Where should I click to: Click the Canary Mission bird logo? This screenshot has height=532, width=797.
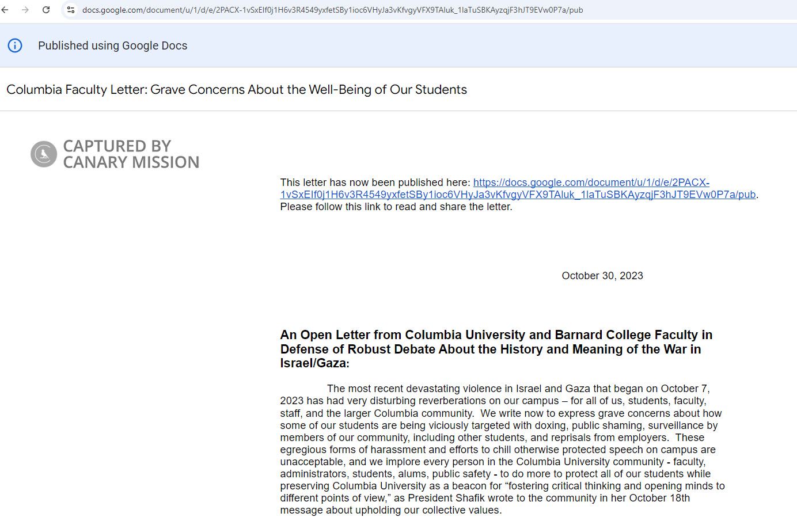click(x=44, y=154)
